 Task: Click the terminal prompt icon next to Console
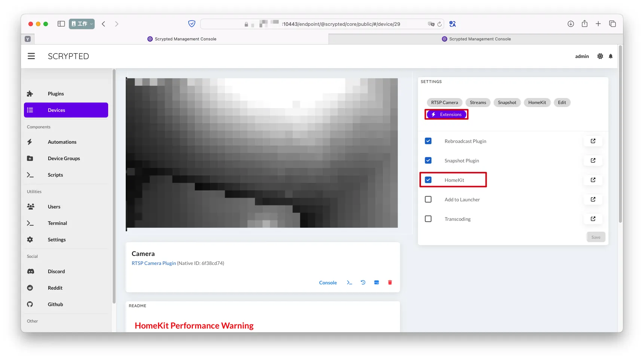coord(350,283)
